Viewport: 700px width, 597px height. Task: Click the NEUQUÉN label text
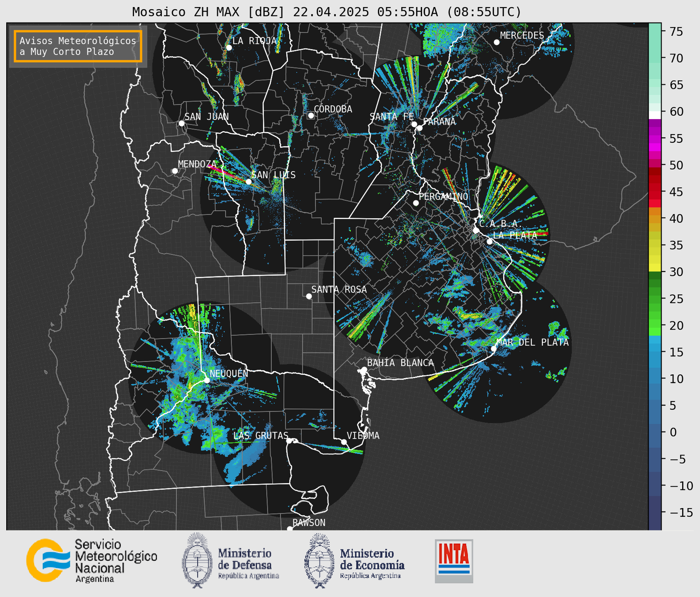tap(229, 373)
